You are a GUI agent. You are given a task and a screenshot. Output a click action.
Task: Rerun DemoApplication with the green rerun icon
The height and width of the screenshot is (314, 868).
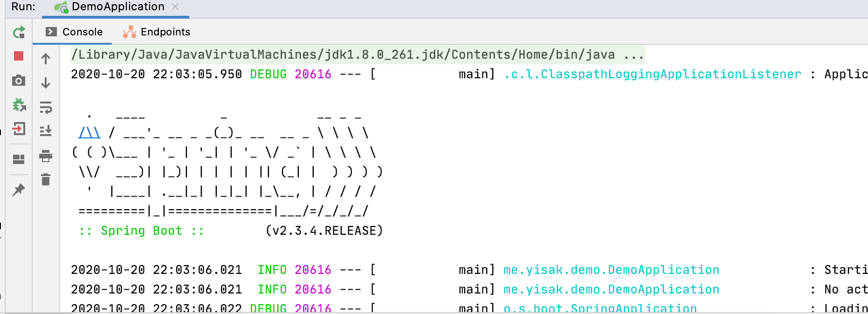[19, 32]
